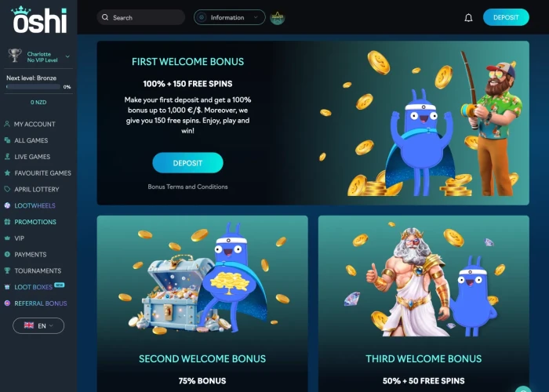Image resolution: width=549 pixels, height=392 pixels.
Task: Click the Deposit button in welcome banner
Action: (x=187, y=163)
